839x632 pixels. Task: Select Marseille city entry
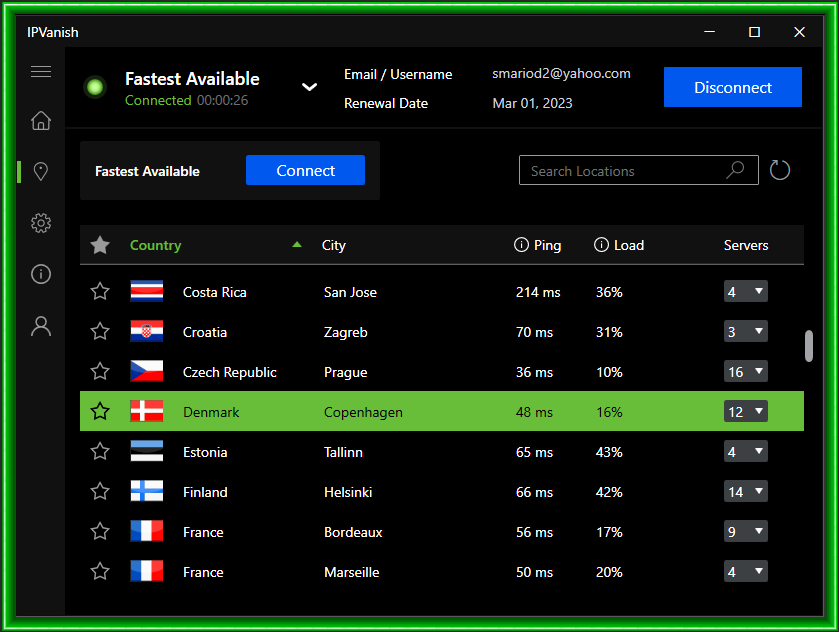pos(352,572)
